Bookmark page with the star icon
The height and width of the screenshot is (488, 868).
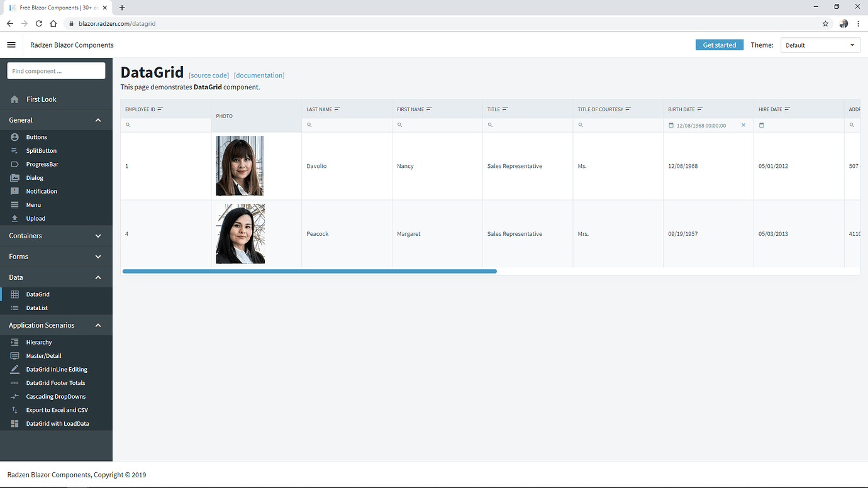click(x=825, y=23)
